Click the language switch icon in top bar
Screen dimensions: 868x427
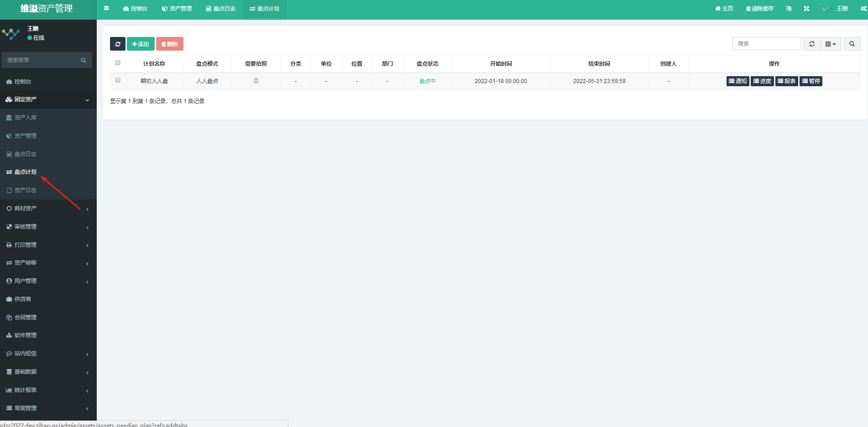pos(789,9)
